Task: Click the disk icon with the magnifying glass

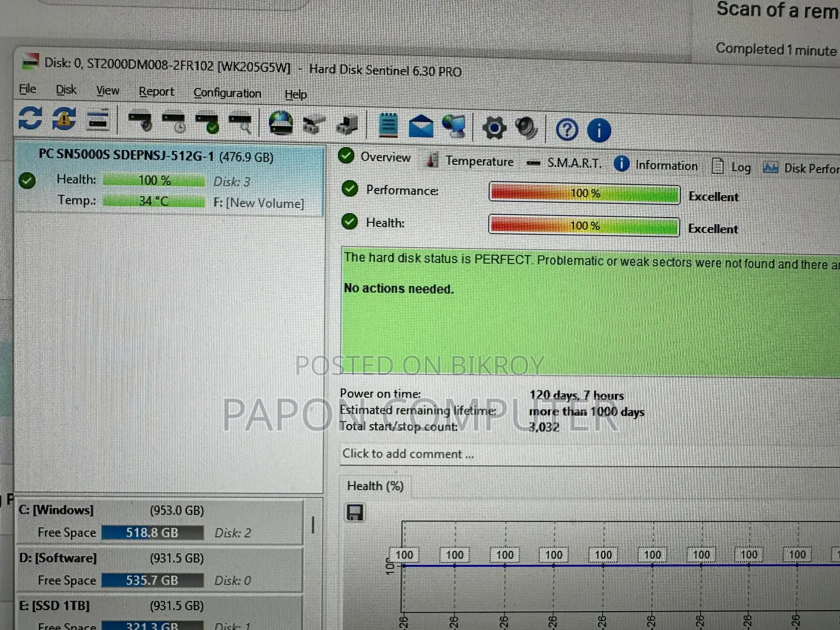Action: pos(240,124)
